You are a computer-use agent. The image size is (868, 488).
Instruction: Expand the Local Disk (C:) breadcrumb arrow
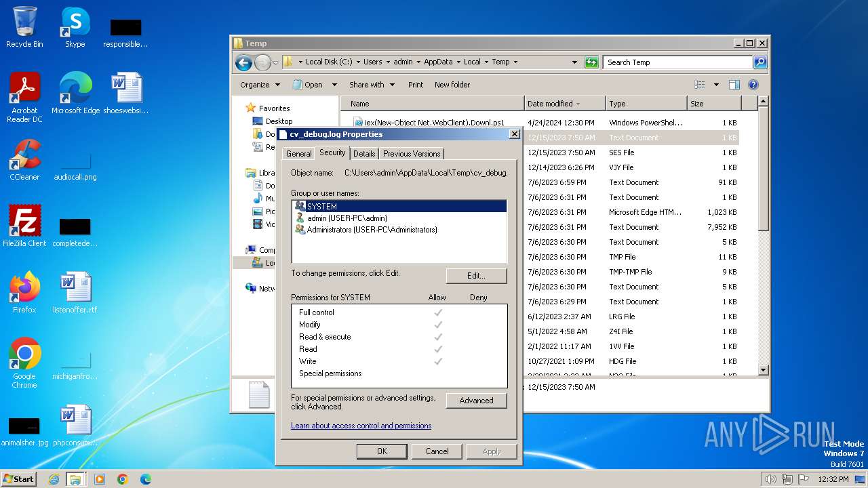pyautogui.click(x=358, y=62)
